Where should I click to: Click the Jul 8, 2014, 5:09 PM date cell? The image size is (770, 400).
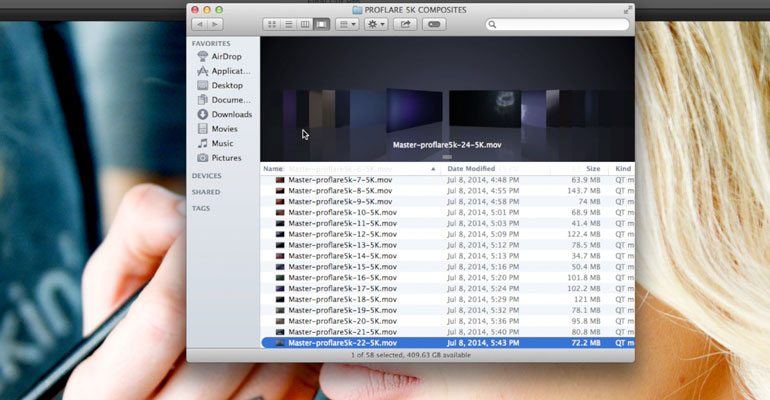pos(483,234)
